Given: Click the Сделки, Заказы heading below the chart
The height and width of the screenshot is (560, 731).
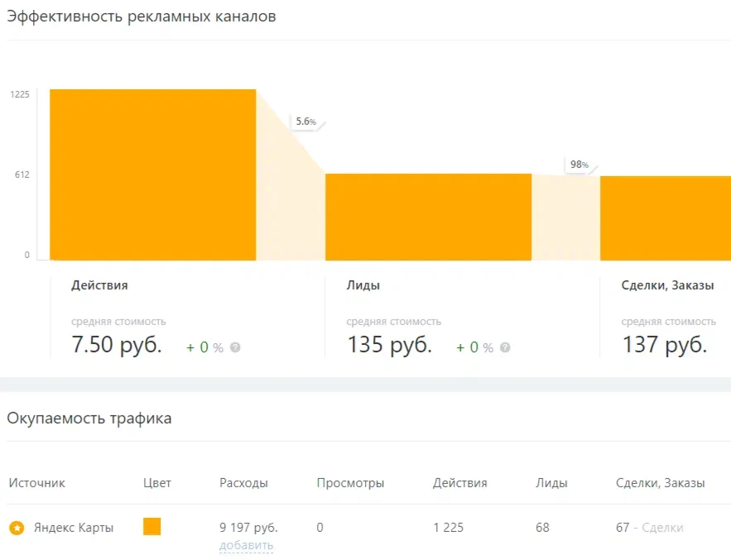Looking at the screenshot, I should (x=667, y=285).
